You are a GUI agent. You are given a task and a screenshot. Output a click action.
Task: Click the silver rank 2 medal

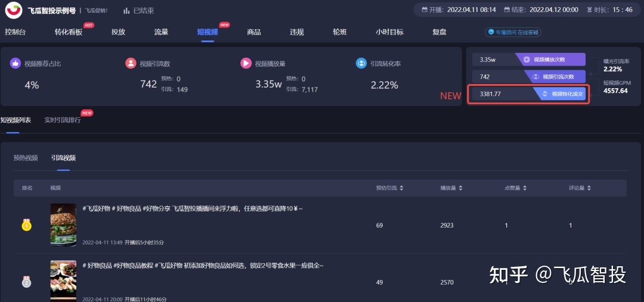[26, 282]
